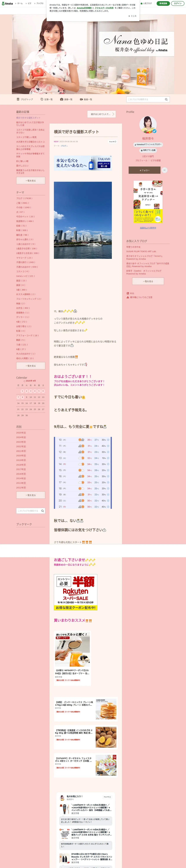
Task: Click the TAKAMI ad banner
Action: (83, 163)
